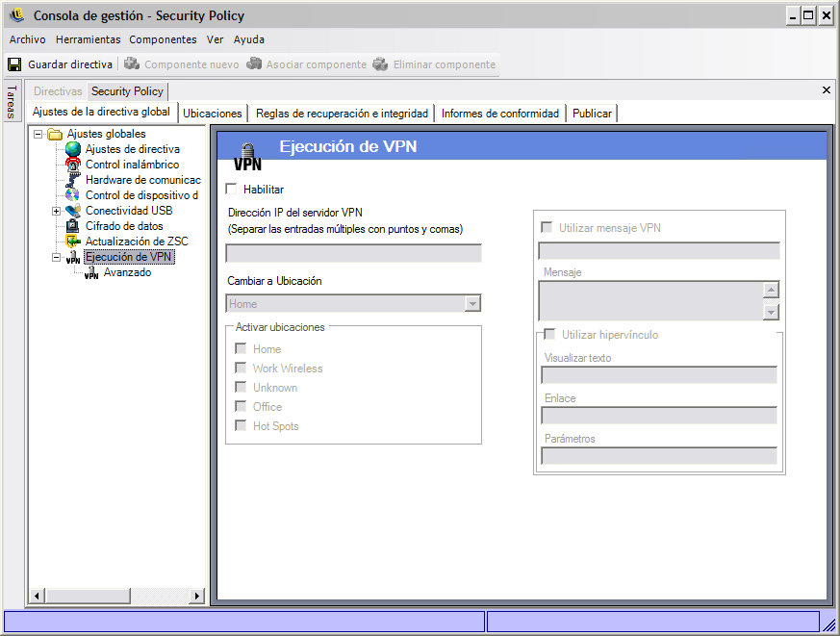Collapse the Ejecución de VPN node
Viewport: 840px width, 636px height.
tap(56, 258)
